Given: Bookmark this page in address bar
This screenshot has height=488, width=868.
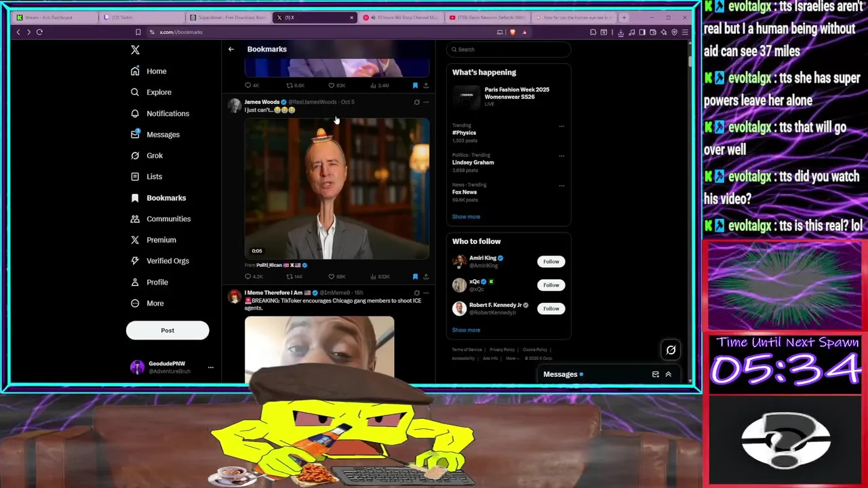Looking at the screenshot, I should click(x=138, y=32).
